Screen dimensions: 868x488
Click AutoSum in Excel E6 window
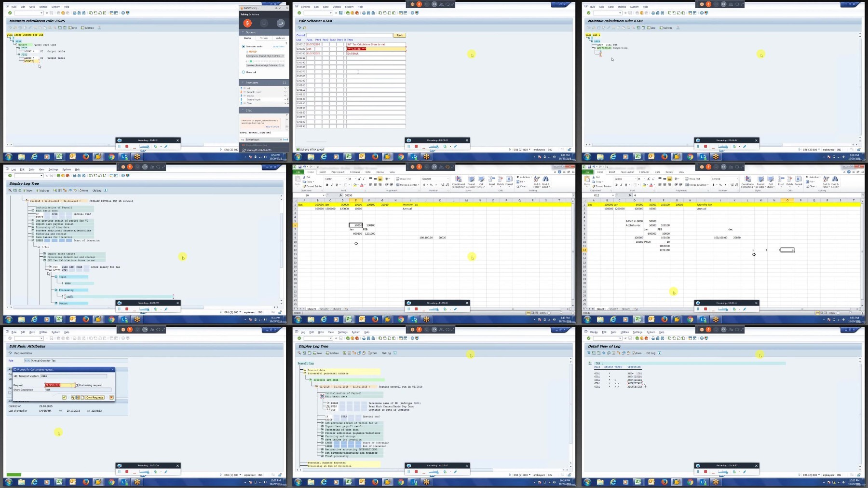524,177
